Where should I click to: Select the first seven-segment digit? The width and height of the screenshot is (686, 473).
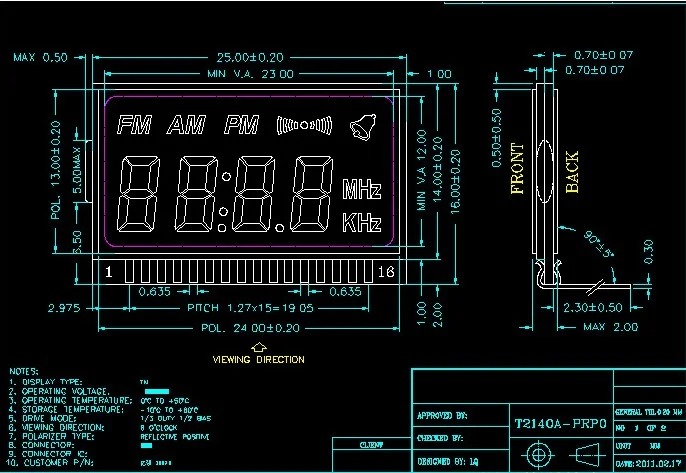pos(139,194)
